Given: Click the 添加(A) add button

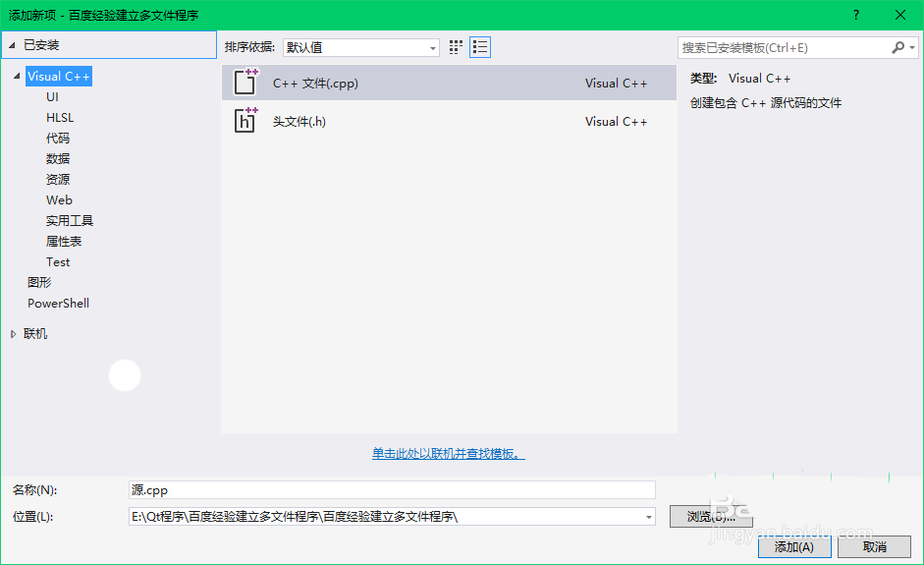Looking at the screenshot, I should [794, 547].
